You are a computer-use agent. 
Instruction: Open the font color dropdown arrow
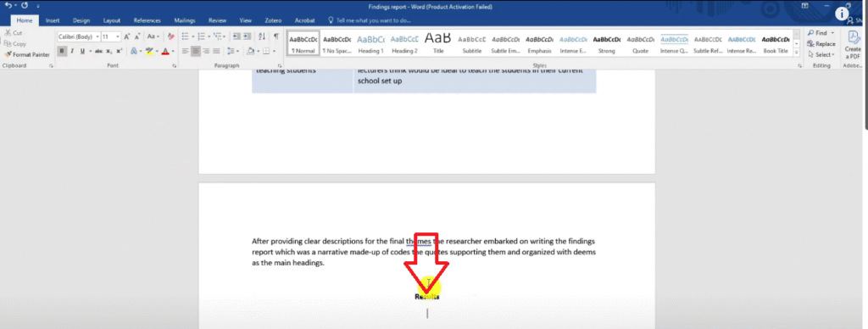point(173,51)
